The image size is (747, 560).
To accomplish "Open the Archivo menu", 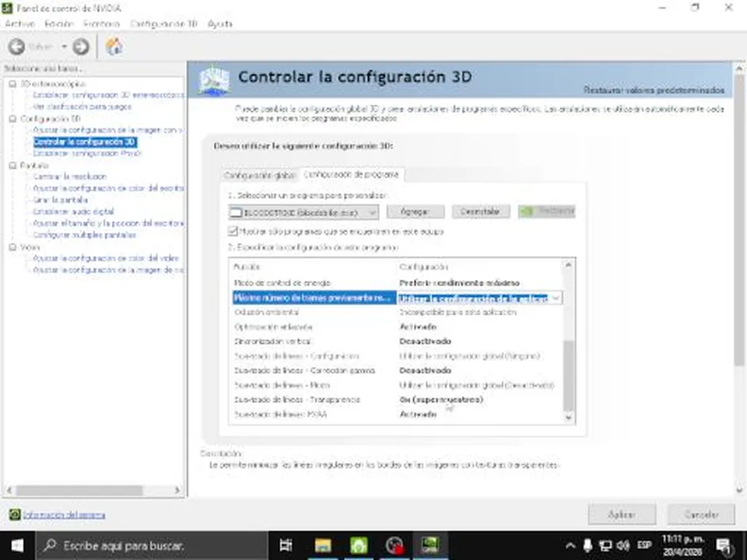I will coord(20,24).
